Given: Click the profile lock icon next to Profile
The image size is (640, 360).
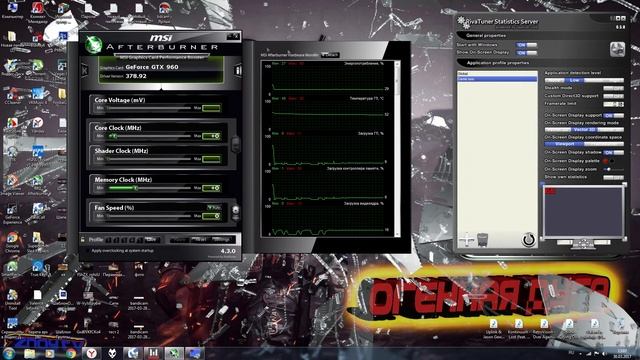Looking at the screenshot, I should tap(83, 240).
